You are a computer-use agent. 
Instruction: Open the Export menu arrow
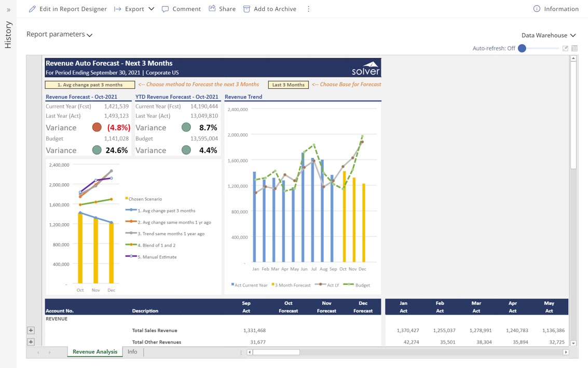(x=151, y=9)
